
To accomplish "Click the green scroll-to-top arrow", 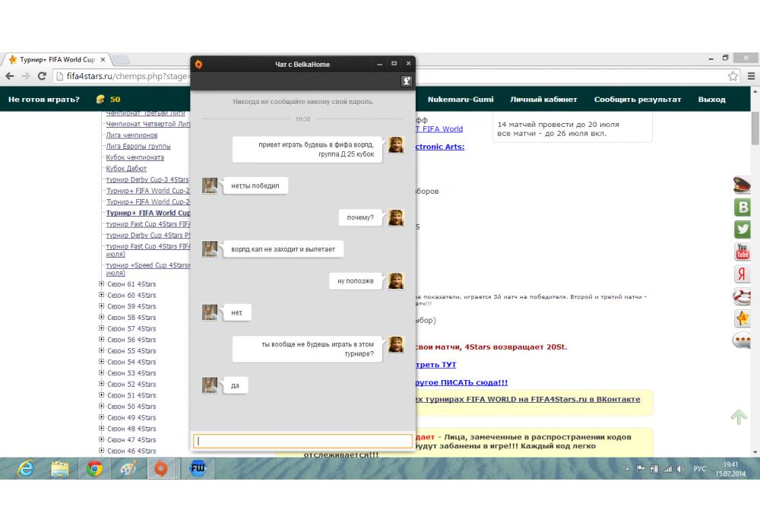I will point(738,416).
